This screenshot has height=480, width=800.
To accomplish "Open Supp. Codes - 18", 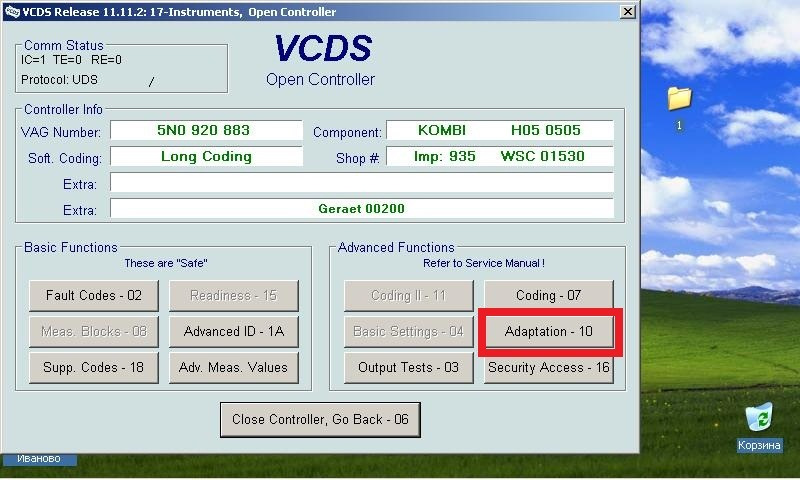I will tap(93, 368).
